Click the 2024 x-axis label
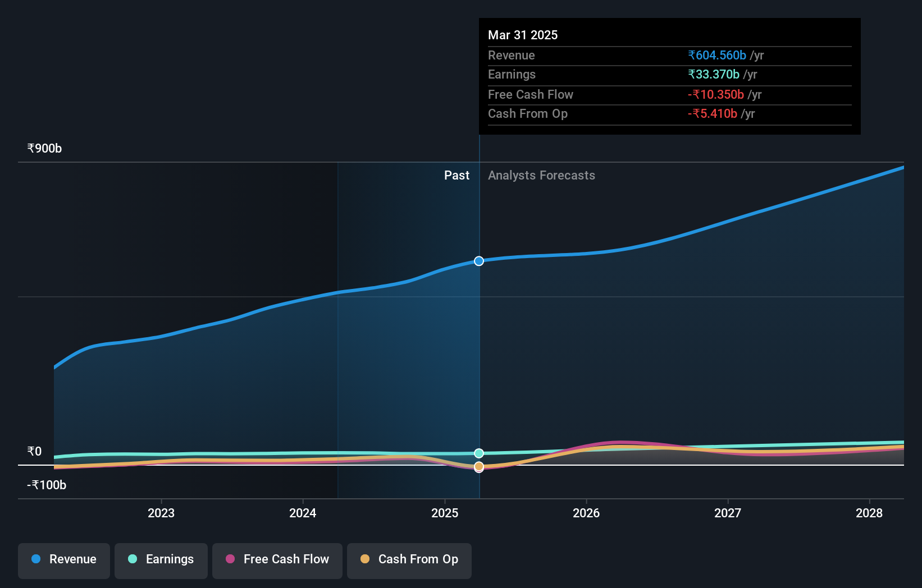922x588 pixels. pyautogui.click(x=303, y=513)
